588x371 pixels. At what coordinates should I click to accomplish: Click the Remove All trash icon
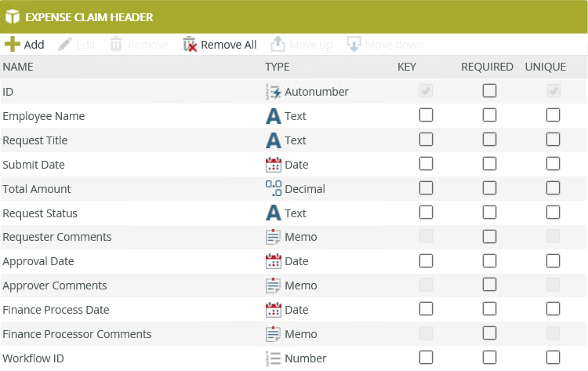190,45
